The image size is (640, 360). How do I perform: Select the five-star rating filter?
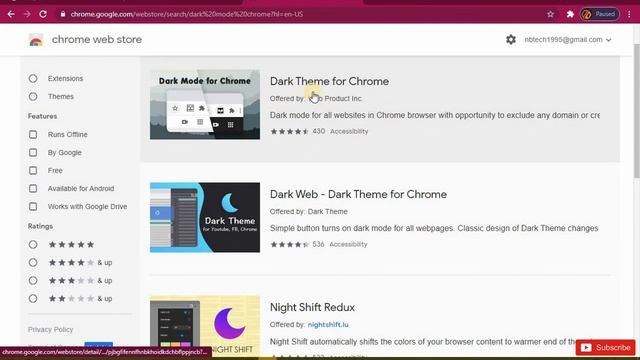pos(33,244)
